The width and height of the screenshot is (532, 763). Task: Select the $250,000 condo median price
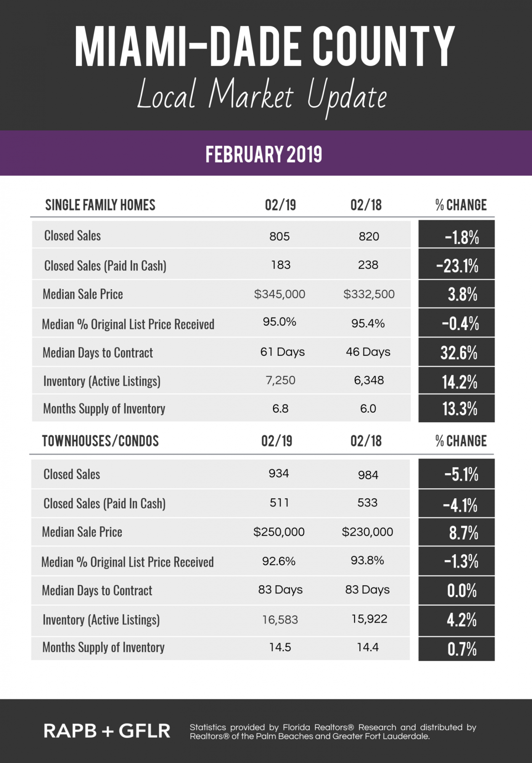point(279,532)
